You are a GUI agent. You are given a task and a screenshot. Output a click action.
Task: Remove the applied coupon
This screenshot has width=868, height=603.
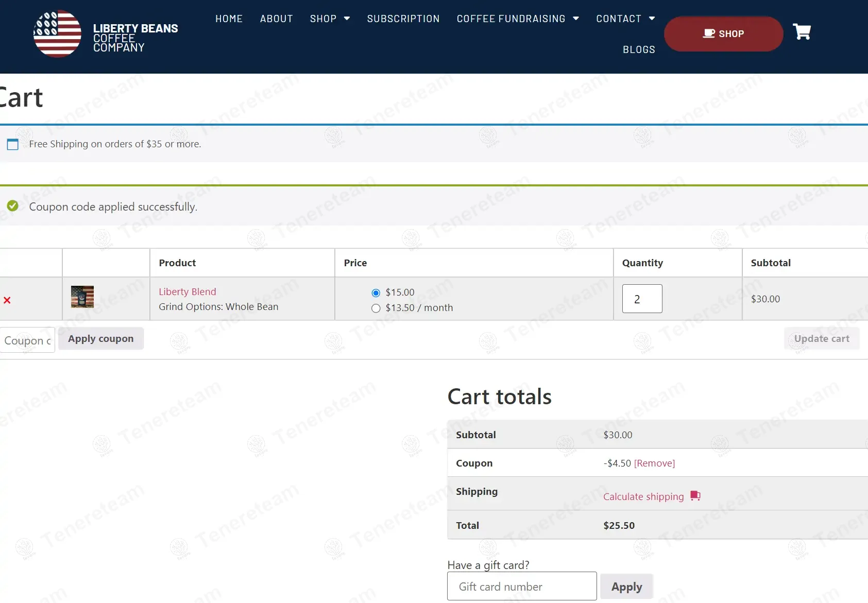(x=654, y=463)
